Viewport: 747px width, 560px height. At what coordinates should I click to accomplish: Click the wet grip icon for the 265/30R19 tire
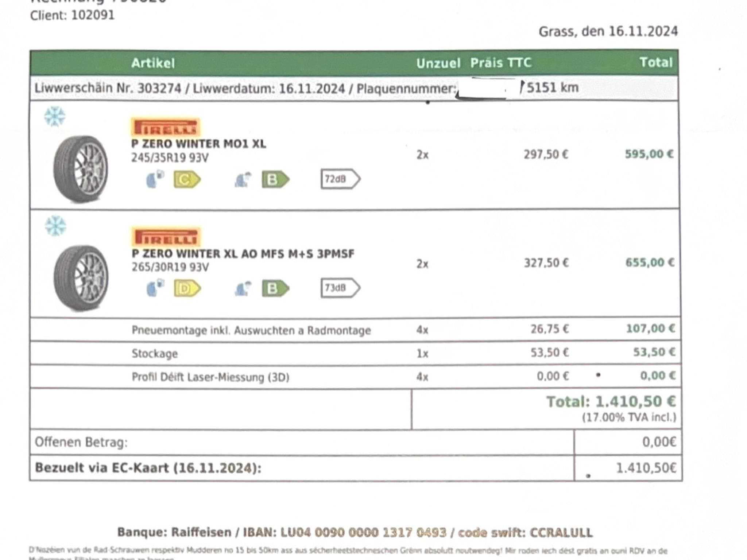click(243, 288)
